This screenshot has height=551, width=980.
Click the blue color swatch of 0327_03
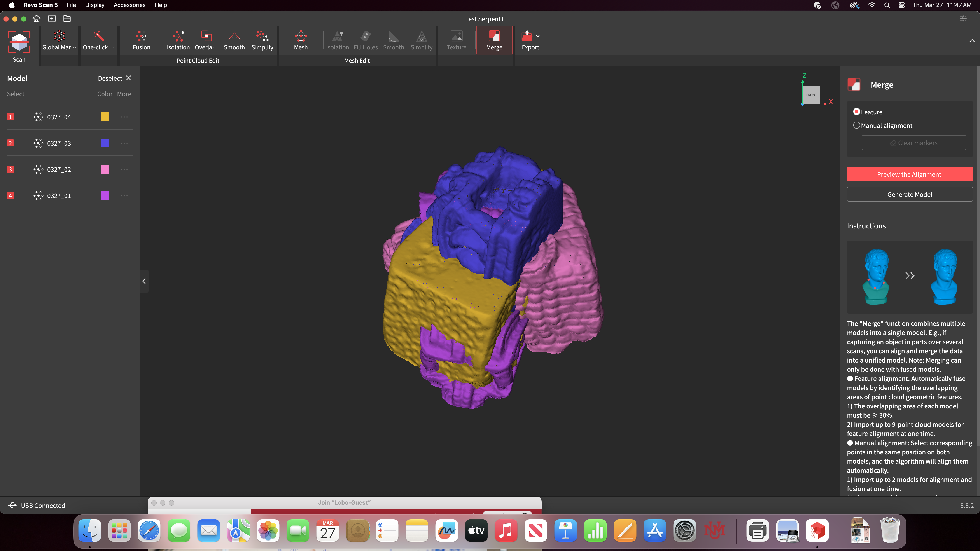click(x=105, y=143)
